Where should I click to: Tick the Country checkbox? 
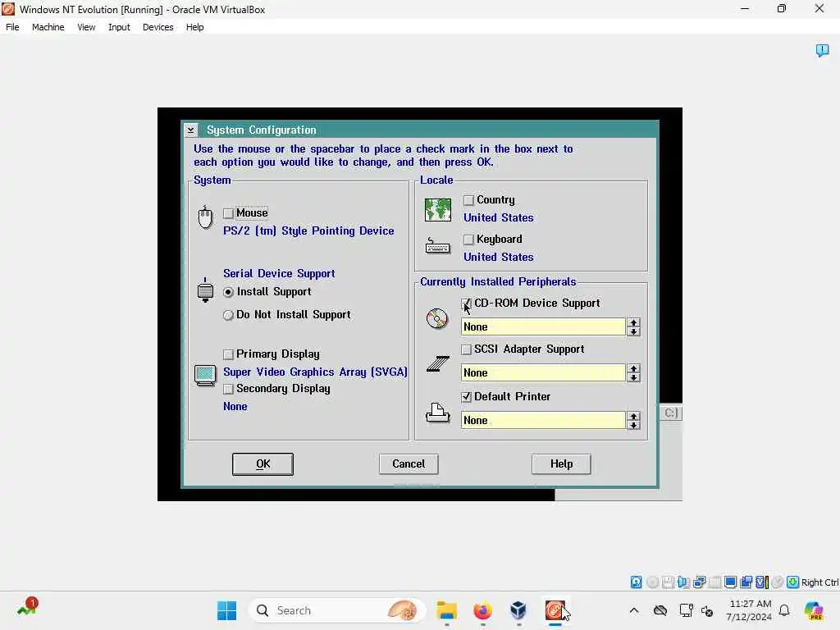(x=468, y=200)
